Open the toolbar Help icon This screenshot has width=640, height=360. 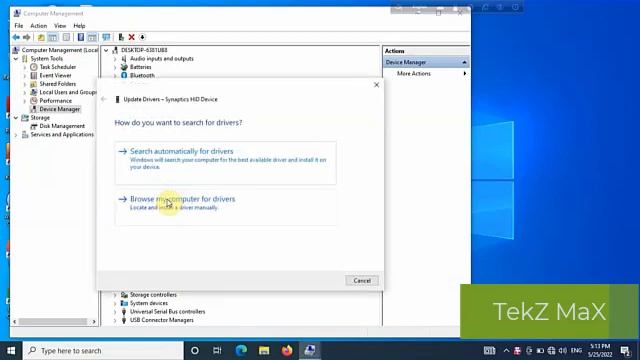[81, 38]
